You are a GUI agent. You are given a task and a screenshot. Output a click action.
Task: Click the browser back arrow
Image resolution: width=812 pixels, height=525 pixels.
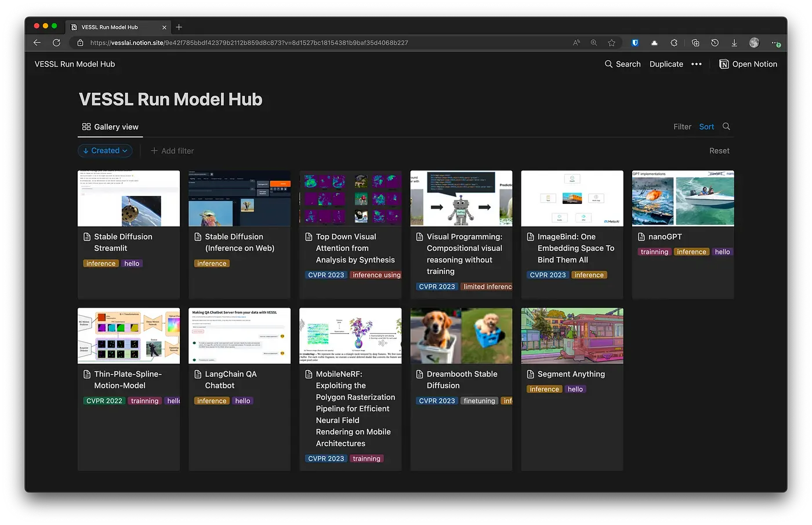[x=37, y=43]
